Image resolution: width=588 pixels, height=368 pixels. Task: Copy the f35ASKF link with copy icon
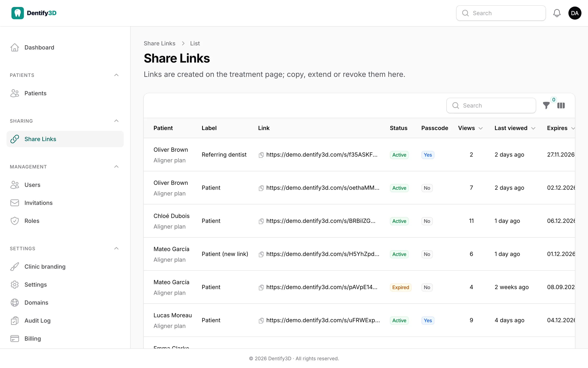pos(261,155)
